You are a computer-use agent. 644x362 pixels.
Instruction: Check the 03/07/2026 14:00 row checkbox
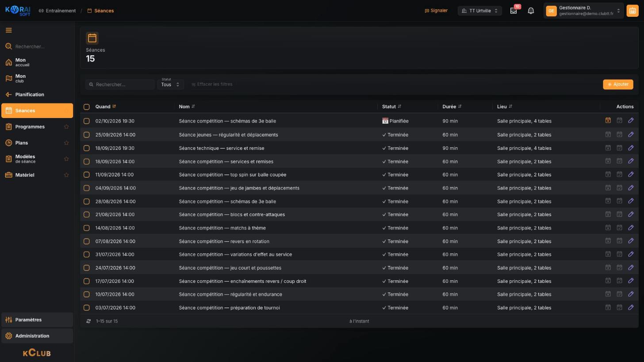(87, 308)
